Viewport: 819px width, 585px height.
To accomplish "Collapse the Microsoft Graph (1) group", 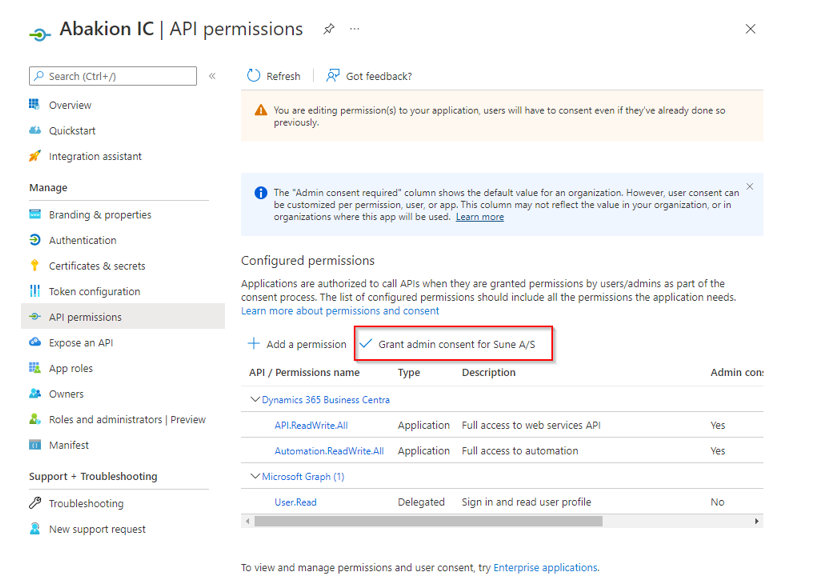I will (x=254, y=476).
